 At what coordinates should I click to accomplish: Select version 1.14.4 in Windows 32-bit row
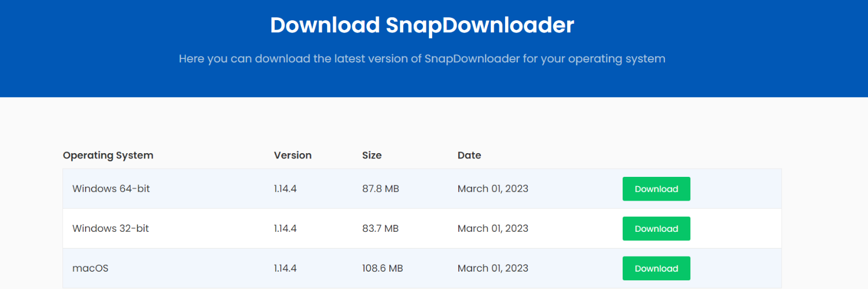pyautogui.click(x=285, y=229)
